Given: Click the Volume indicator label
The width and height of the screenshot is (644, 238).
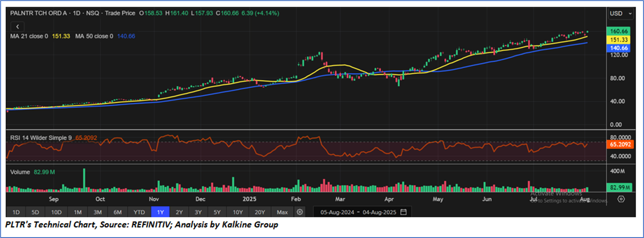Looking at the screenshot, I should tap(20, 172).
